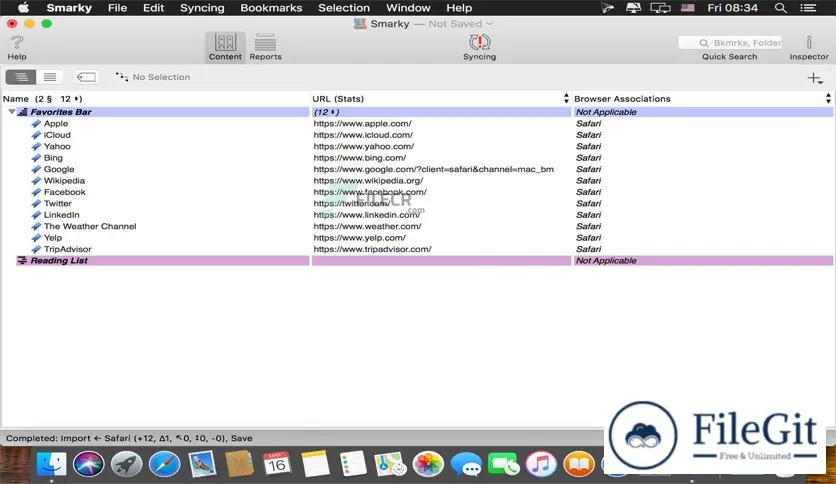Viewport: 836px width, 484px height.
Task: Select the Wikipedia bookmark icon
Action: tap(36, 181)
